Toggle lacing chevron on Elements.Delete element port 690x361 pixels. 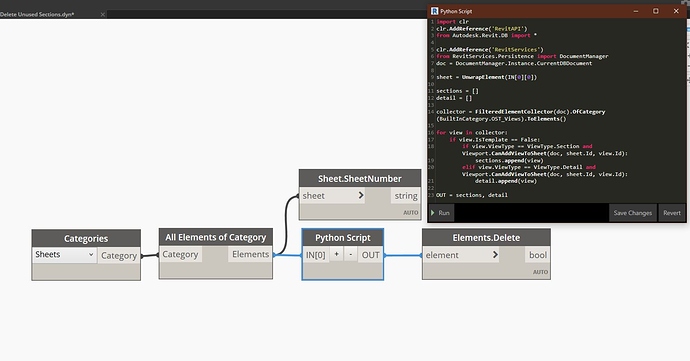[495, 254]
